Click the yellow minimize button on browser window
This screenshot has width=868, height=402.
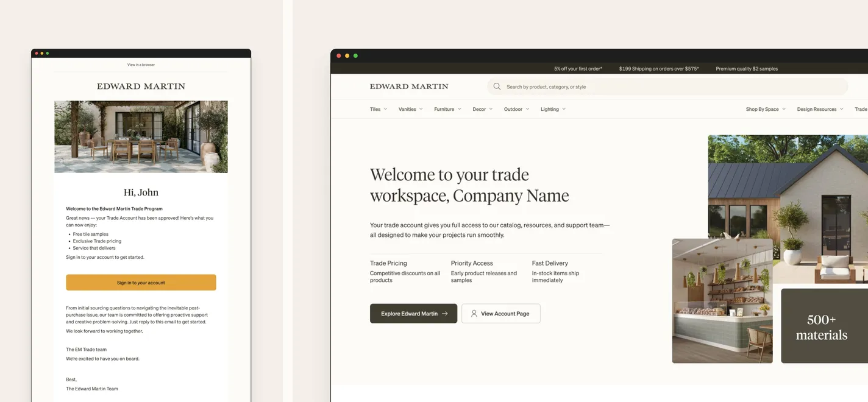[347, 56]
